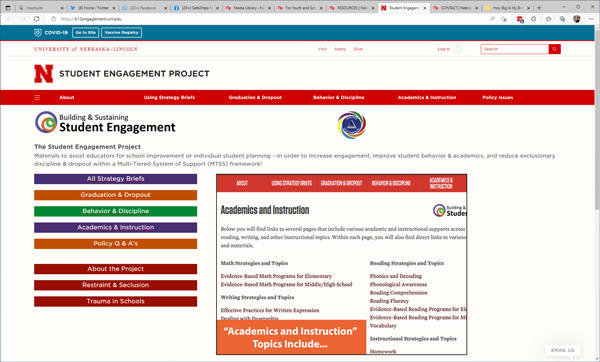Switch to the For Youth and Schools tab
600x362 pixels.
point(299,8)
